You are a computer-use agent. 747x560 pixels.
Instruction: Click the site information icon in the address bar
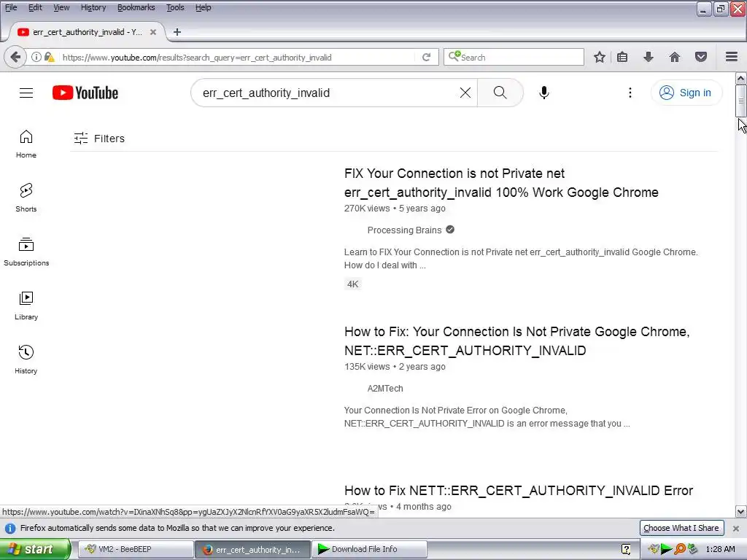[36, 57]
